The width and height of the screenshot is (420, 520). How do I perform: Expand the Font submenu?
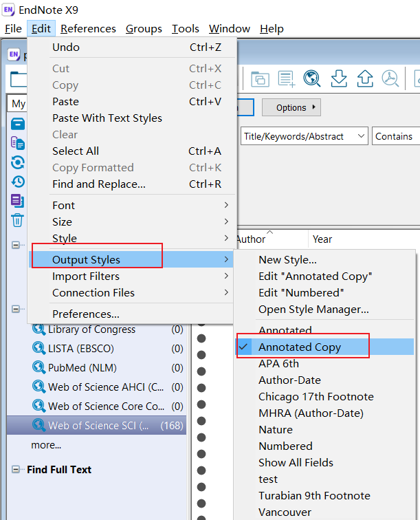(132, 205)
